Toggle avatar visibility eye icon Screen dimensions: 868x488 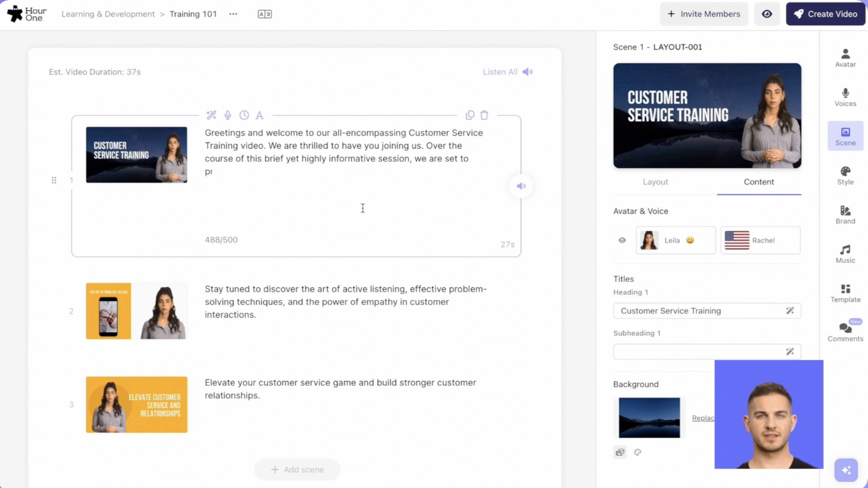pos(622,240)
